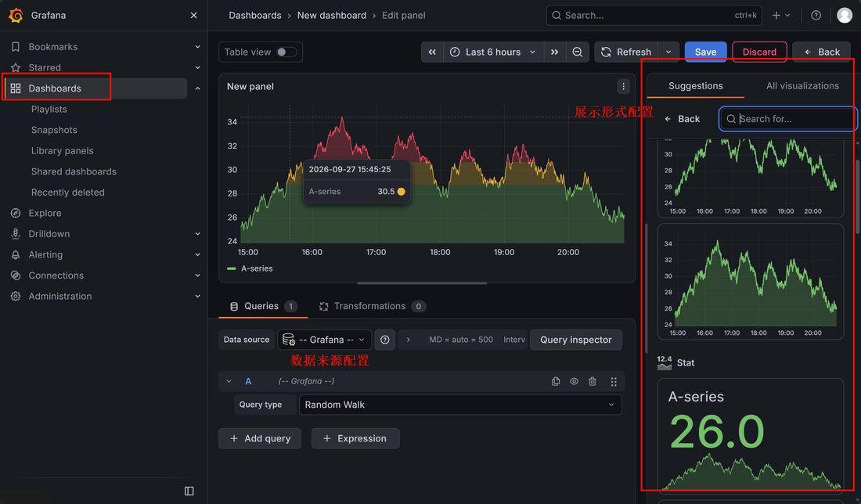
Task: Select the Transformations tab
Action: (x=372, y=306)
